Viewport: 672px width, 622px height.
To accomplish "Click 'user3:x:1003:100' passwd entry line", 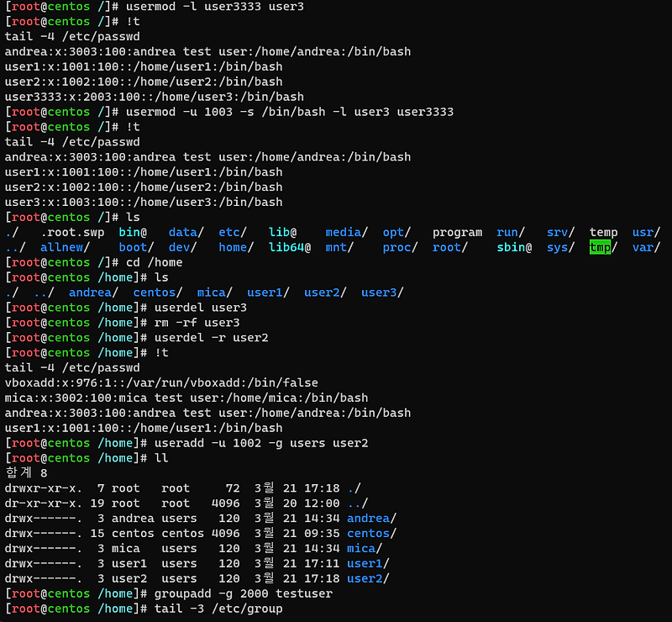I will [144, 202].
